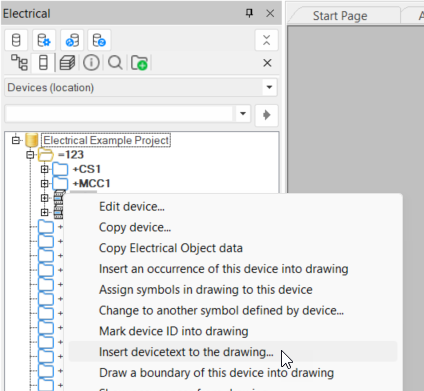Select Insert devicetext to the drawing...
The image size is (424, 391).
[233, 352]
